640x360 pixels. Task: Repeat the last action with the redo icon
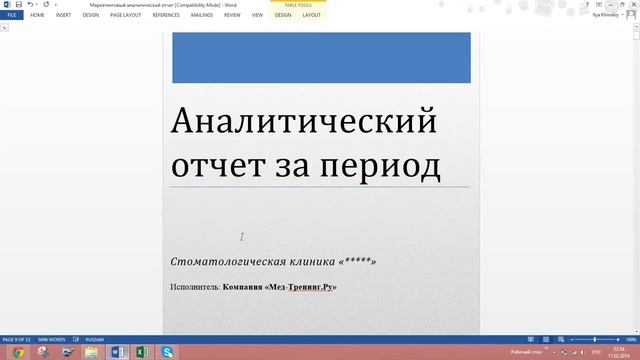46,4
